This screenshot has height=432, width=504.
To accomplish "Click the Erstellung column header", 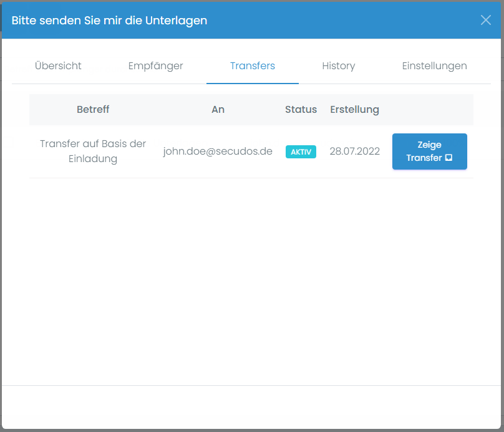I will tap(354, 109).
